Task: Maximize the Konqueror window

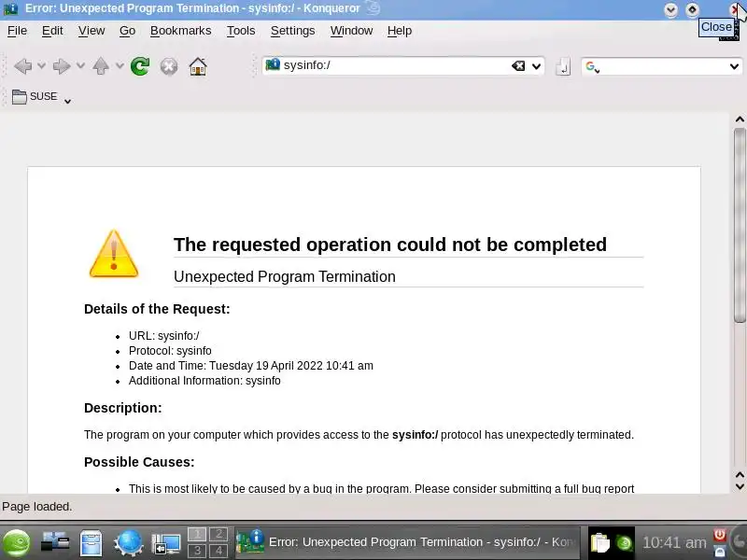Action: pyautogui.click(x=692, y=9)
